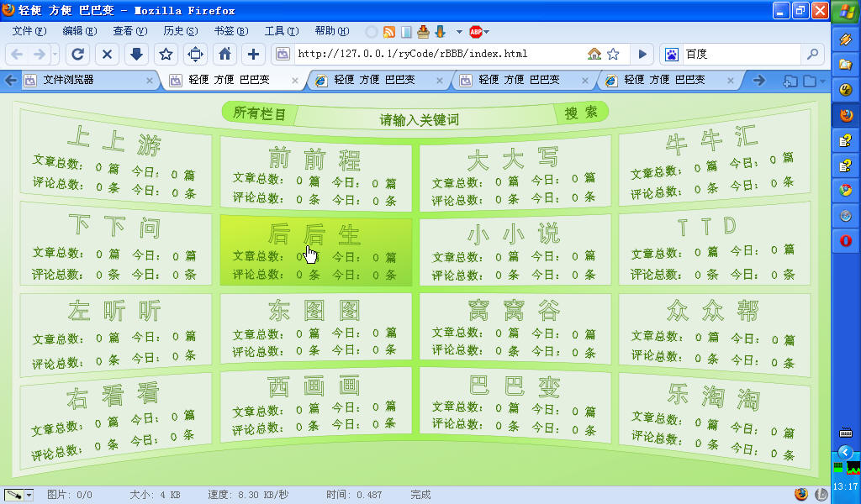This screenshot has height=504, width=861.
Task: Click the 请输入关键词 keyword search field
Action: pos(419,119)
